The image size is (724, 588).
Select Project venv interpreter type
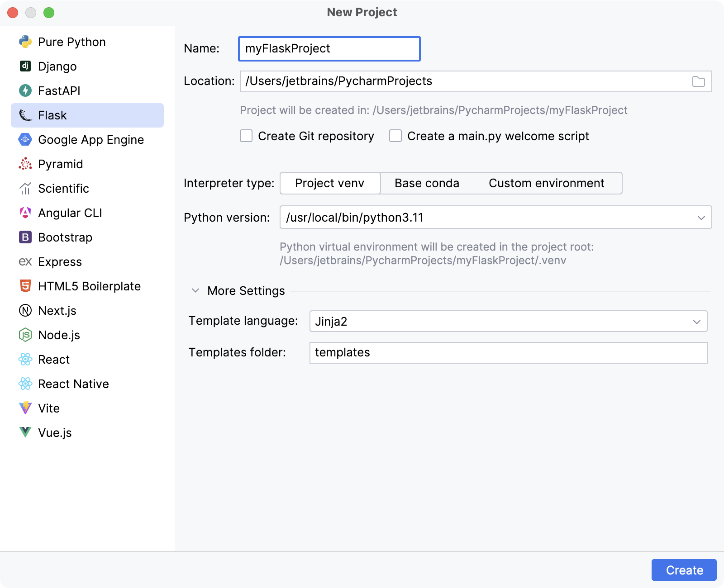[x=330, y=183]
